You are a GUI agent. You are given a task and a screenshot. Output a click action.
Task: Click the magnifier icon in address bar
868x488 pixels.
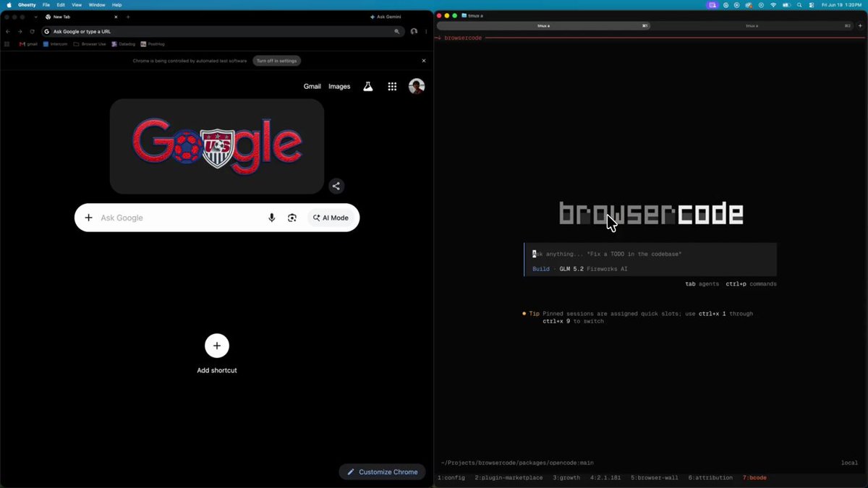coord(396,32)
